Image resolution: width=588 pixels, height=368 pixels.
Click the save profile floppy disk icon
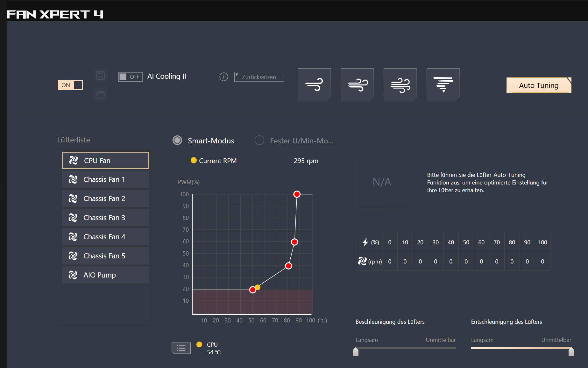100,76
